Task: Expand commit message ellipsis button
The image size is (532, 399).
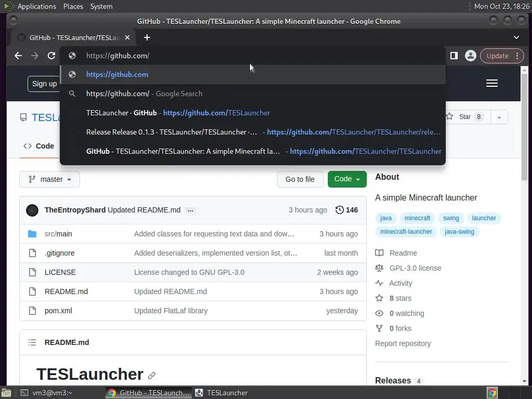Action: 190,210
